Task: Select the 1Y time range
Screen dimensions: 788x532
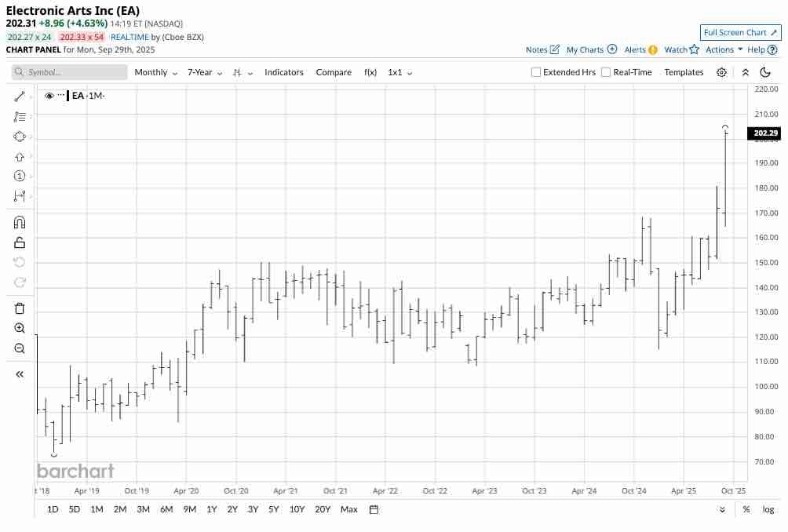Action: tap(212, 509)
